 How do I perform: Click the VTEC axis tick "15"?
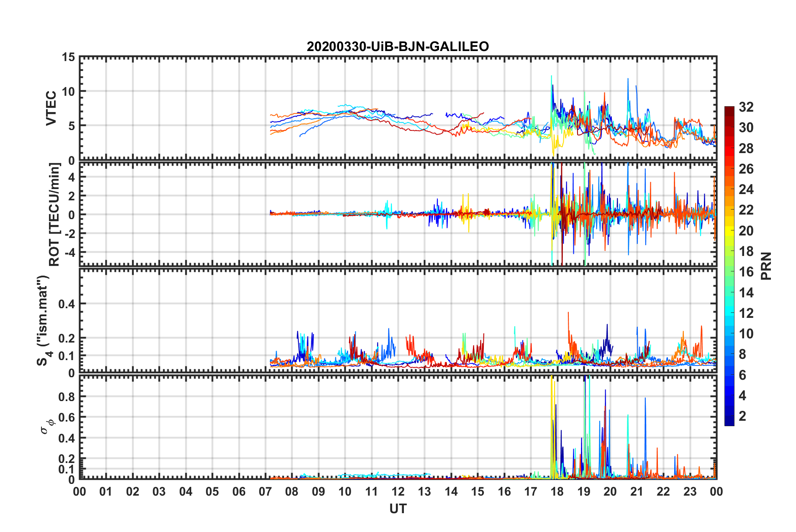(x=68, y=57)
